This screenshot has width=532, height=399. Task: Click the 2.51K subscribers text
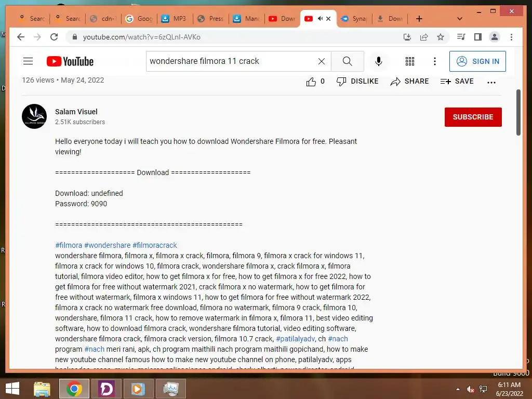click(x=80, y=122)
